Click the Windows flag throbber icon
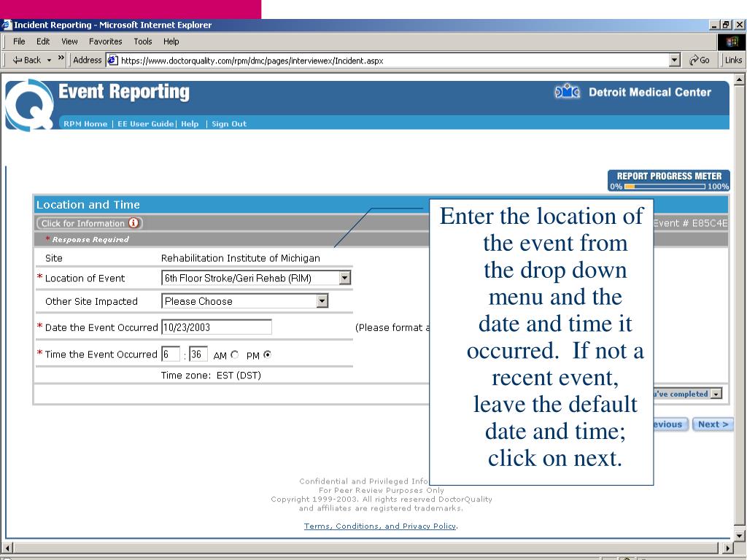This screenshot has height=560, width=747. tap(732, 42)
